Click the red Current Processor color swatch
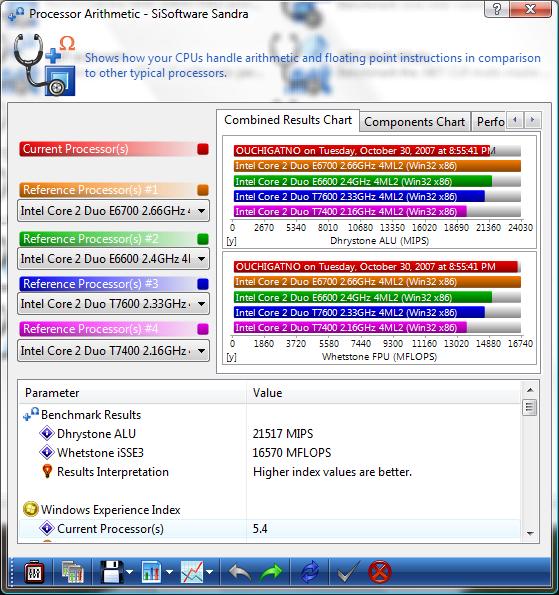The image size is (559, 595). [x=203, y=149]
